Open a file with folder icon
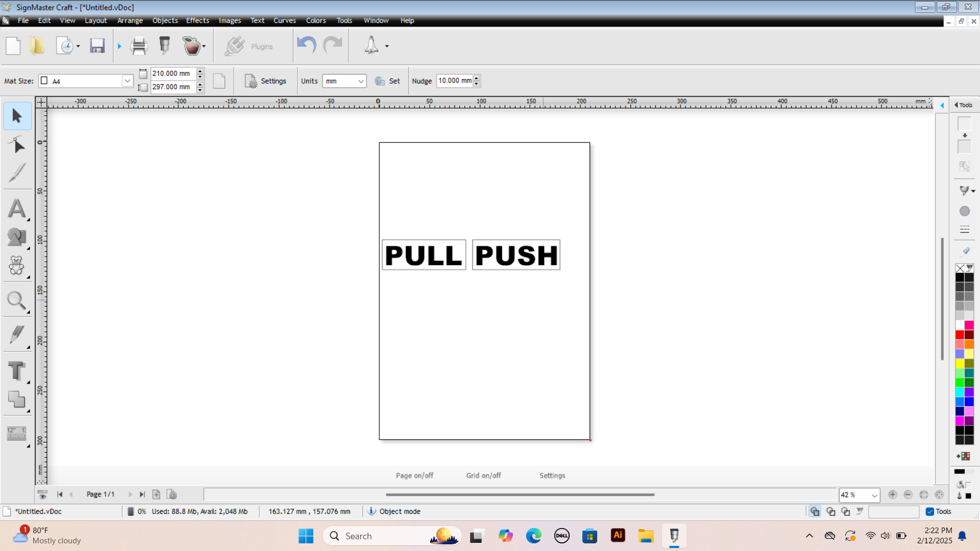The height and width of the screenshot is (551, 980). [37, 46]
